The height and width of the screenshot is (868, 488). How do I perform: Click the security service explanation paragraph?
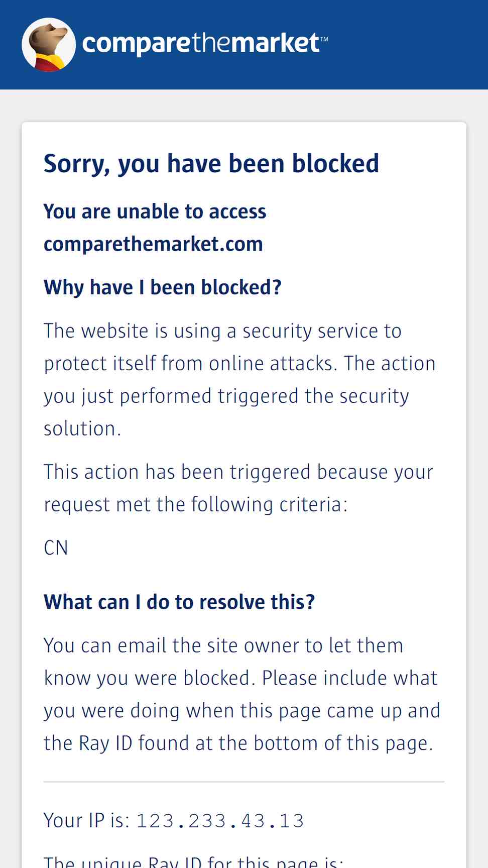point(239,380)
